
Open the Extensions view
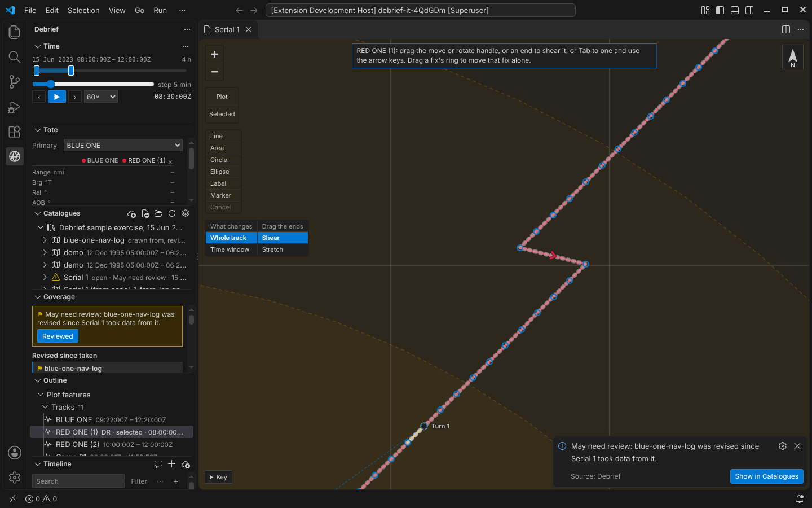point(15,132)
